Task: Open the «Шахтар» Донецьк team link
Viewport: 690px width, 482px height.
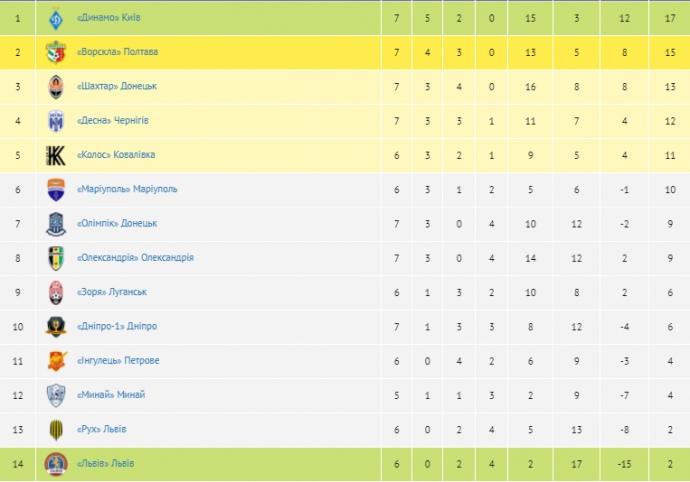Action: click(117, 86)
